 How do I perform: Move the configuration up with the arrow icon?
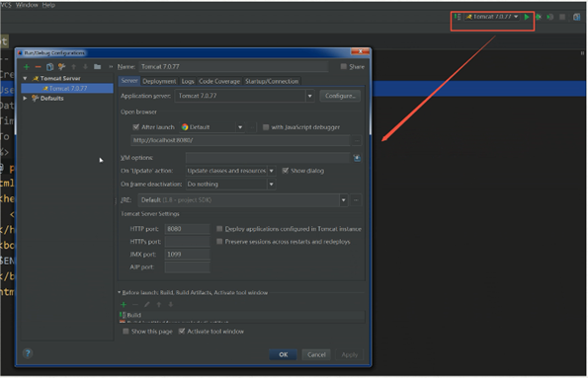coord(73,67)
